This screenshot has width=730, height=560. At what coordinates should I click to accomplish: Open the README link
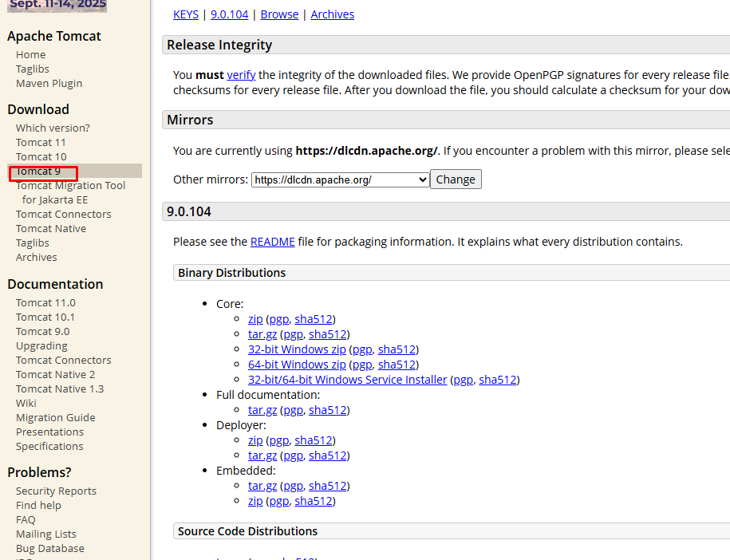pyautogui.click(x=273, y=242)
